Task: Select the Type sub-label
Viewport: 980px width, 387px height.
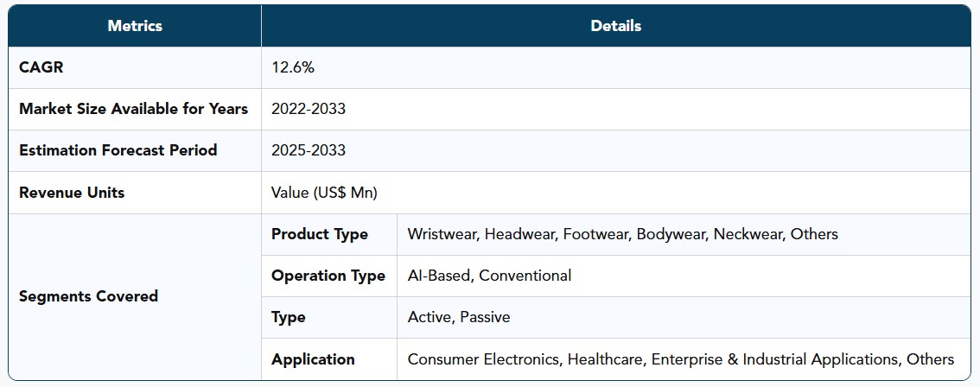Action: click(x=288, y=318)
